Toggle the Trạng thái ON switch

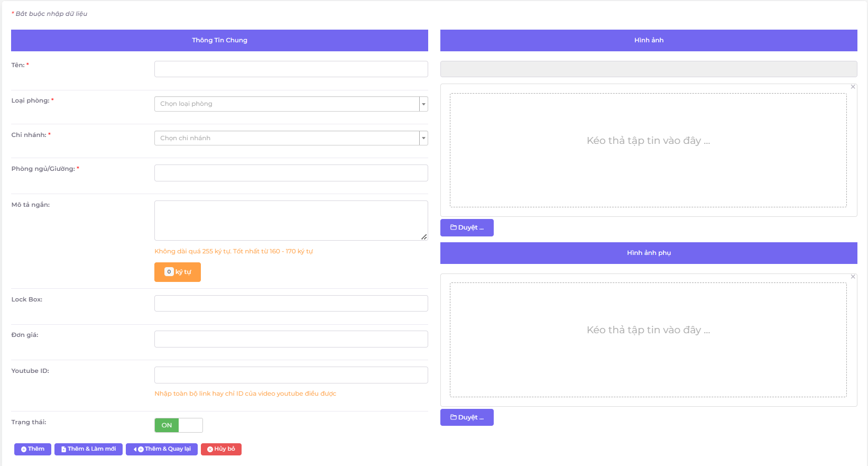(x=178, y=425)
